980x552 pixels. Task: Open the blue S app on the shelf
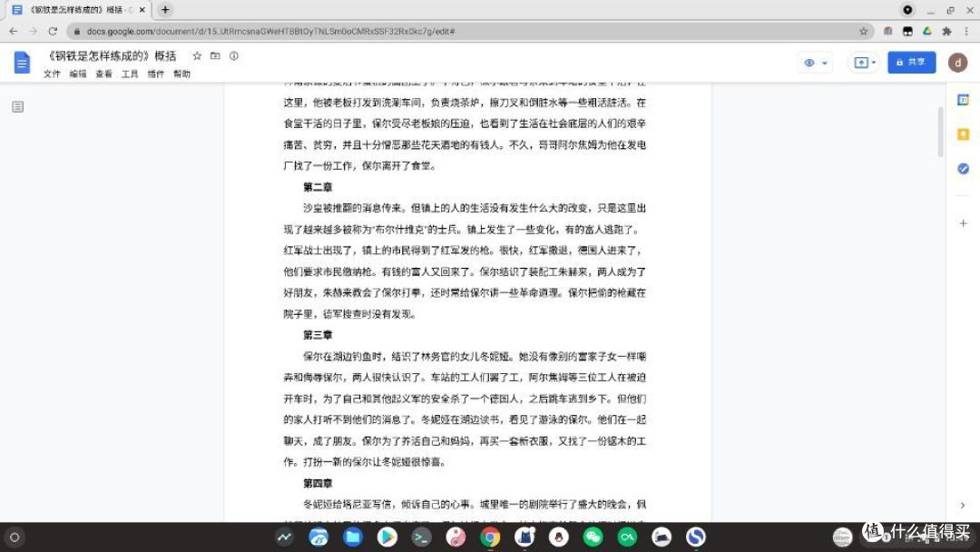pos(696,537)
